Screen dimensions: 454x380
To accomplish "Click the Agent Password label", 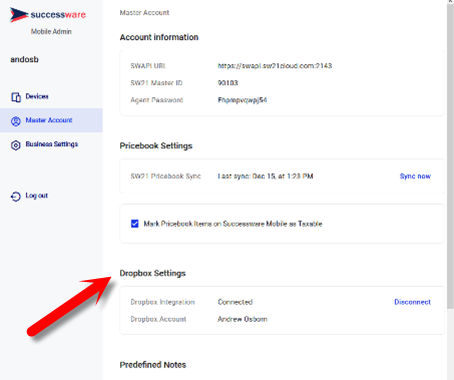I will click(157, 100).
